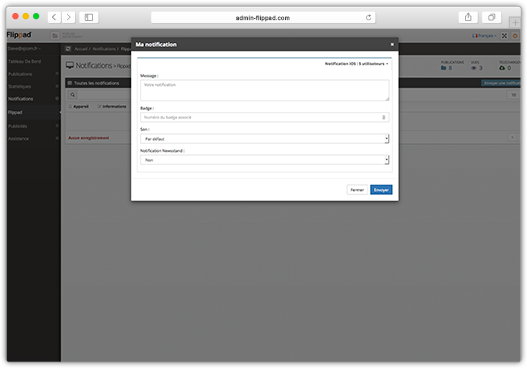The image size is (527, 368).
Task: Click the blue Envoyer button
Action: [381, 190]
